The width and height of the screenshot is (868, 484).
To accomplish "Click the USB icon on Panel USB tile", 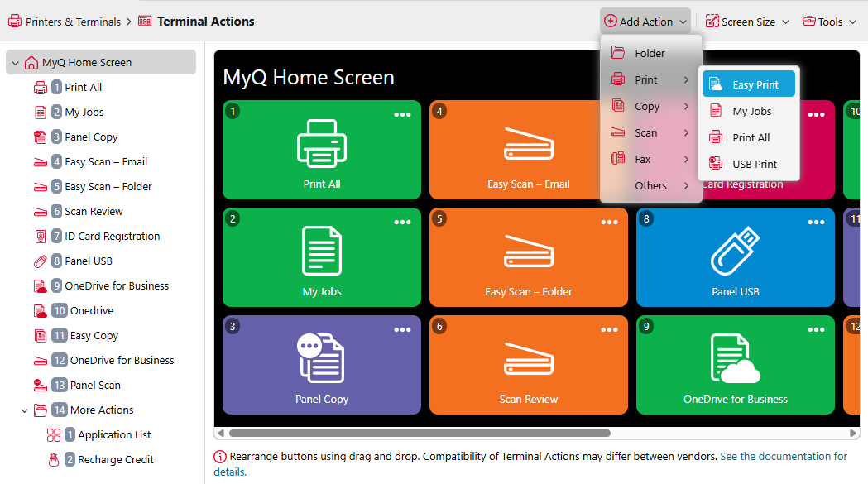I will pyautogui.click(x=735, y=251).
